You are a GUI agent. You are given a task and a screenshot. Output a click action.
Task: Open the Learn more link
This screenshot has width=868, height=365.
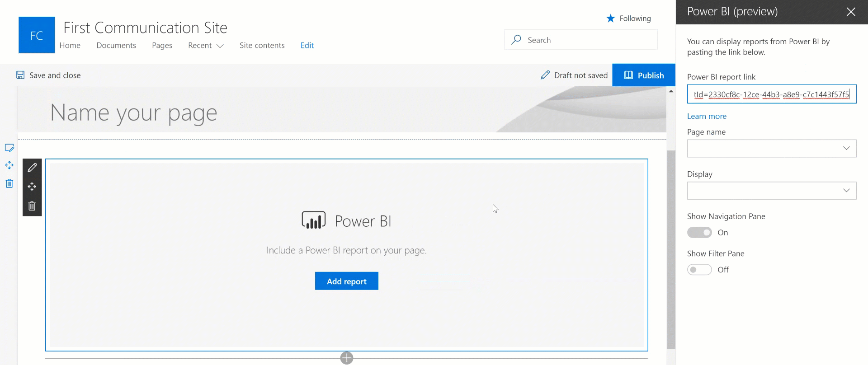click(707, 116)
